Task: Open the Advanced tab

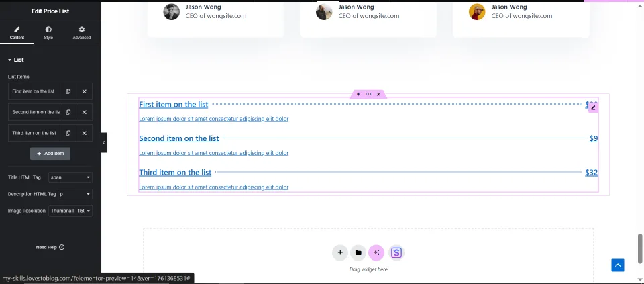Action: click(x=82, y=34)
